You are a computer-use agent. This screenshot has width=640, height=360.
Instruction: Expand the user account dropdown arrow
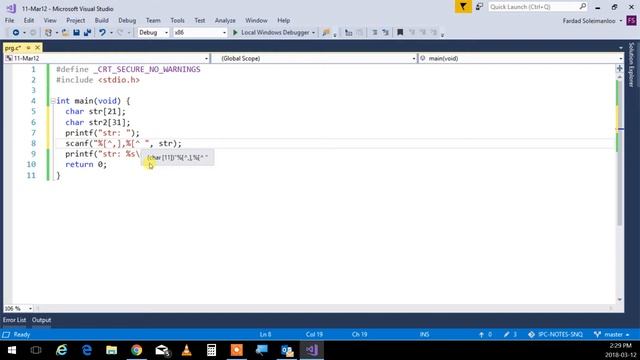point(621,21)
